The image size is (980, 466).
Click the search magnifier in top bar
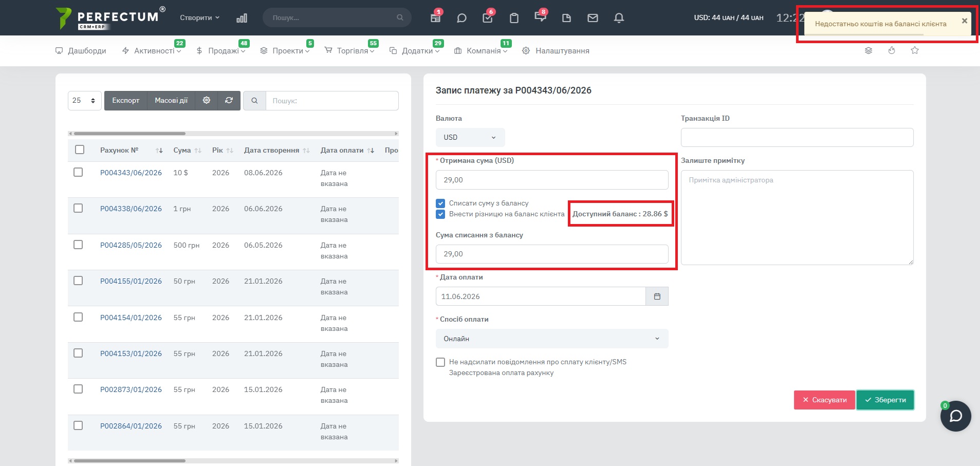tap(400, 17)
